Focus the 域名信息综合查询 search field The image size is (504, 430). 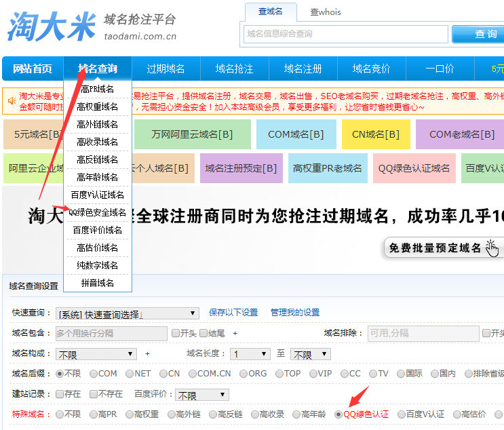pyautogui.click(x=346, y=34)
